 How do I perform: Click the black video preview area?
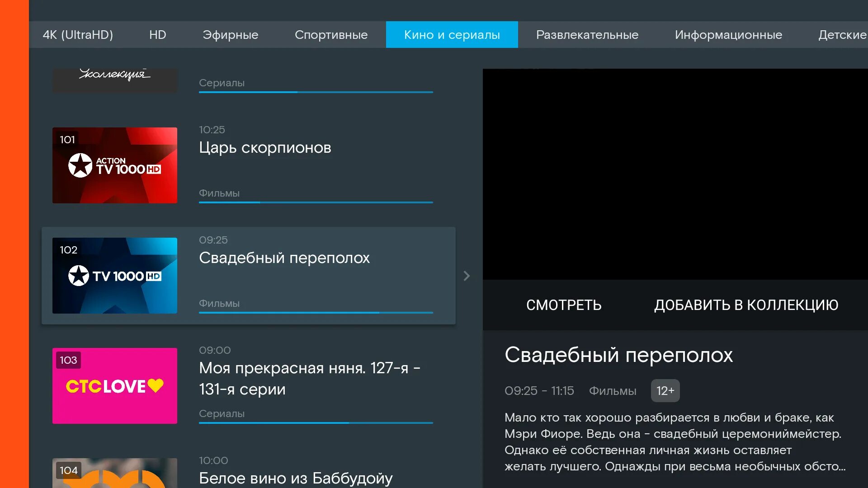coord(675,174)
